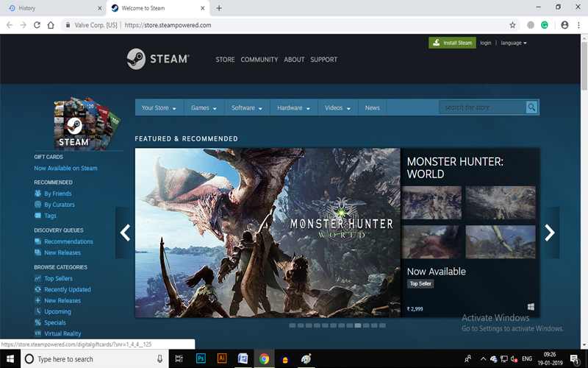Click the Steam logo in header
Image resolution: width=588 pixels, height=368 pixels.
pos(158,59)
